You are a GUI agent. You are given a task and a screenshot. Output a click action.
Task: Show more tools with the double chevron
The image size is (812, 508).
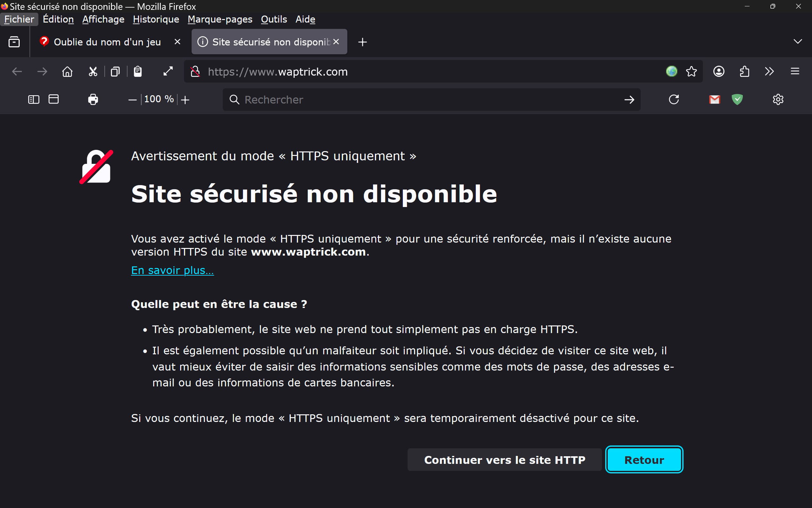coord(769,71)
